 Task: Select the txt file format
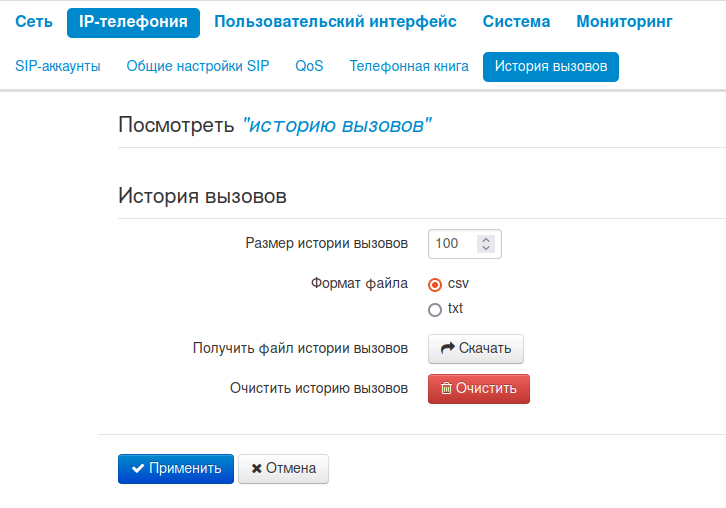[x=435, y=309]
